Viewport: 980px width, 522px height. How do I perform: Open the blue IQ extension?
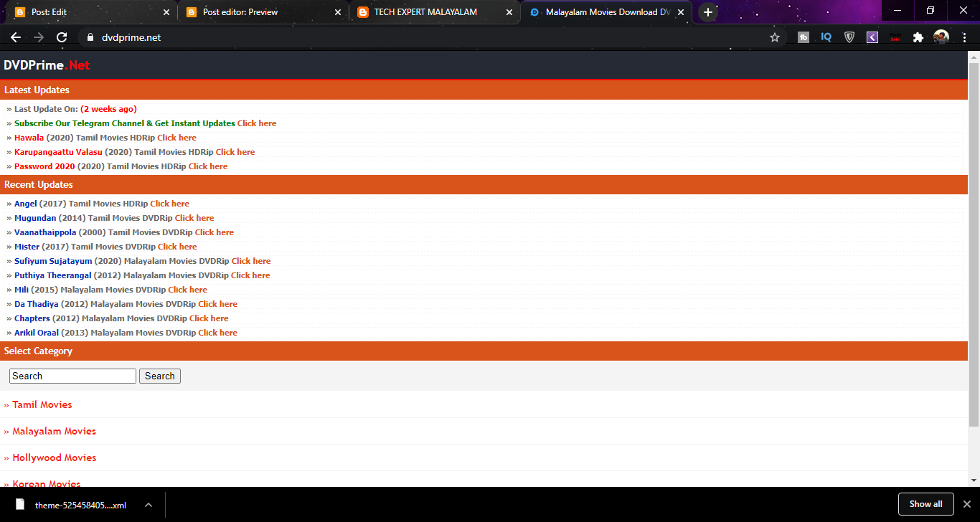pos(826,37)
